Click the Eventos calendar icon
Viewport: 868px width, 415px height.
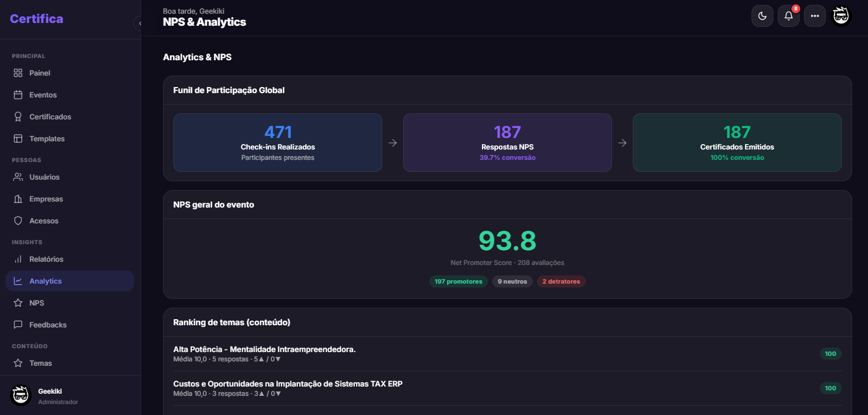pyautogui.click(x=18, y=95)
